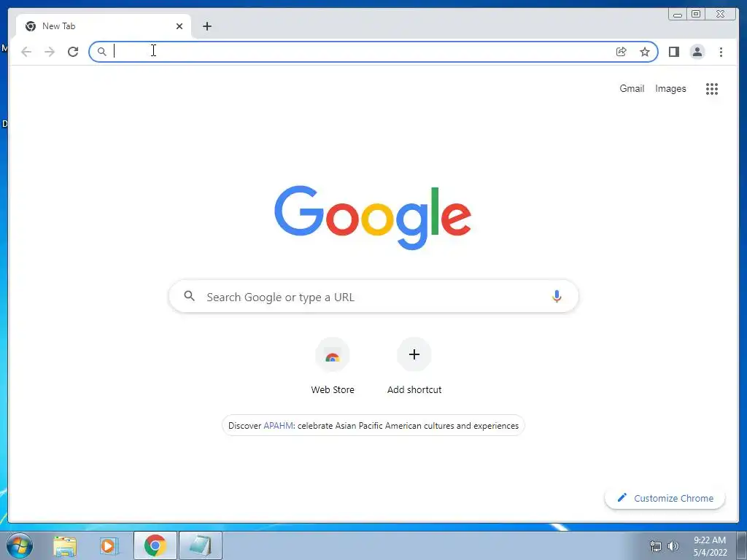
Task: Click the network tray icon
Action: tap(656, 546)
